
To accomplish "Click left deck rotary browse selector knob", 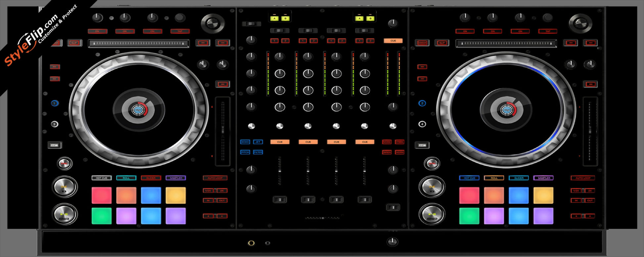I will coord(213,23).
